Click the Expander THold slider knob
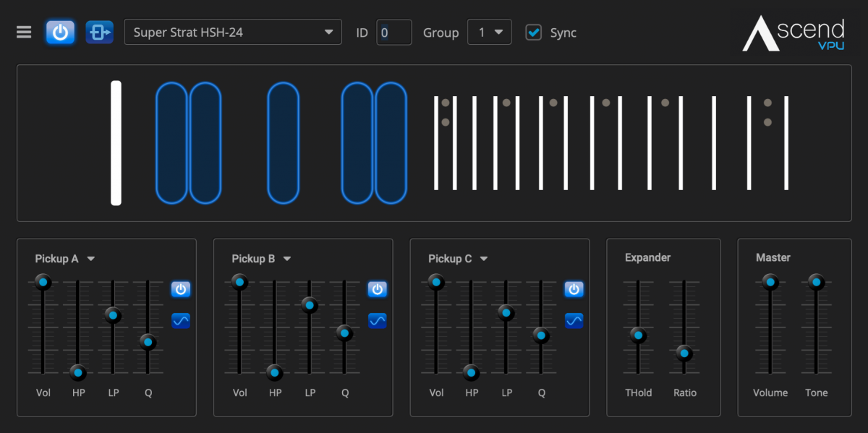This screenshot has width=868, height=433. tap(638, 335)
